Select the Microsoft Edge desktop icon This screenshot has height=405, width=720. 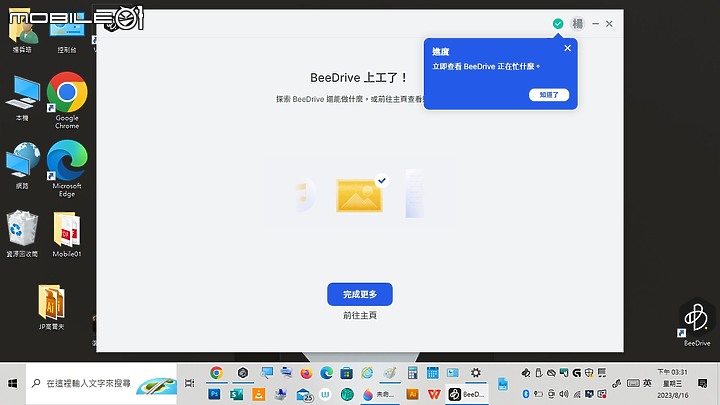(x=67, y=169)
